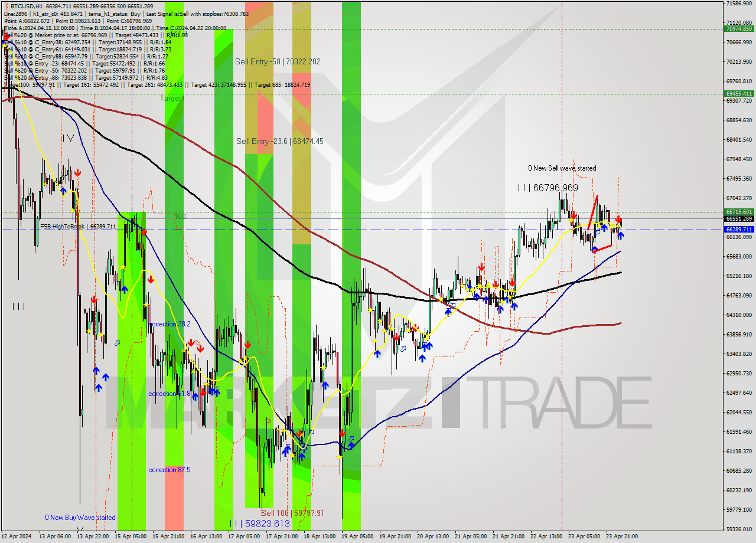
Task: Click the '21 Apr 21:00' time axis label
Action: [x=509, y=537]
